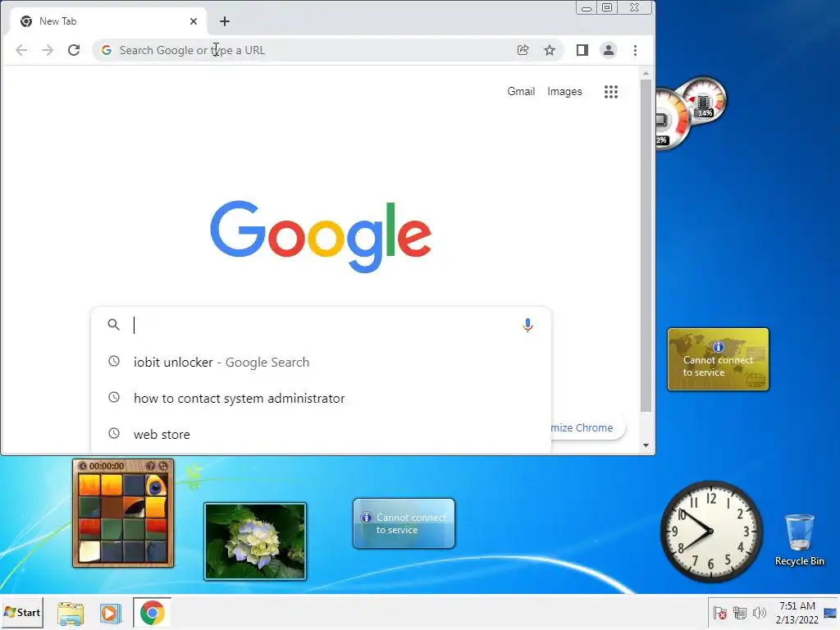
Task: Click the puzzle gadget solve icon
Action: [x=163, y=466]
